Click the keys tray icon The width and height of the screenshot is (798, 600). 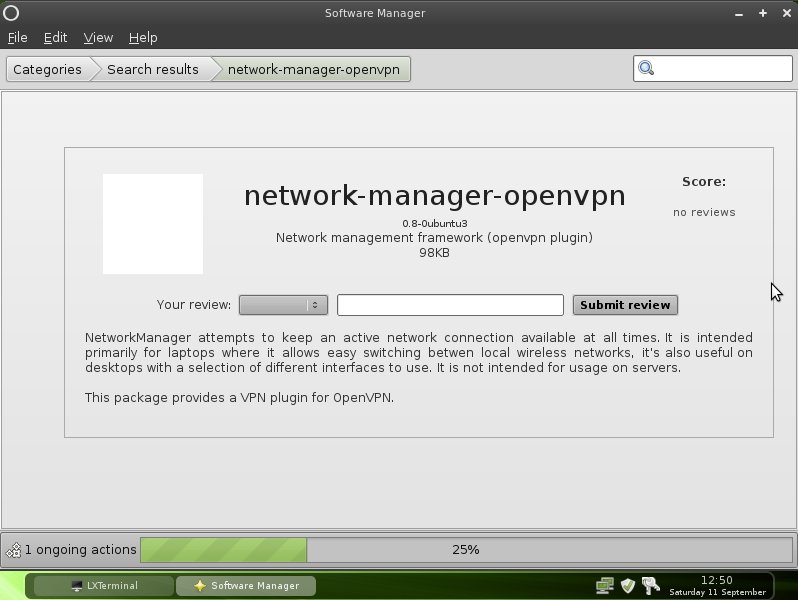(650, 586)
